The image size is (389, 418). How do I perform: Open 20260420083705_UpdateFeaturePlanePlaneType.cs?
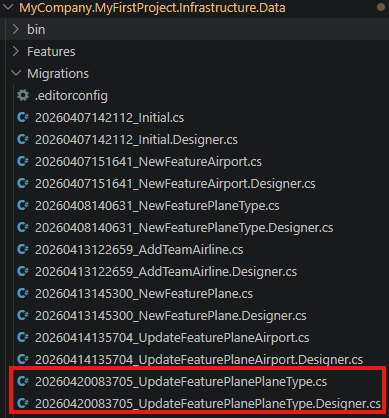[x=181, y=382]
